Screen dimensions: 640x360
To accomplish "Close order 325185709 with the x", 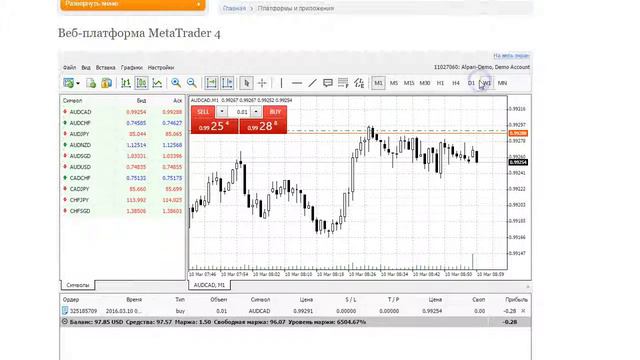I will (x=524, y=311).
